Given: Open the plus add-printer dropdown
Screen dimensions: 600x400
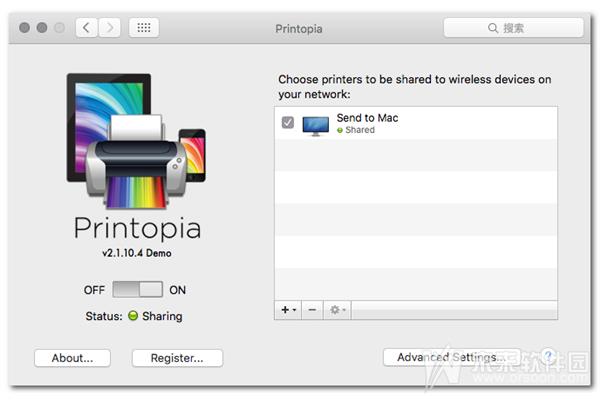Looking at the screenshot, I should tap(289, 310).
